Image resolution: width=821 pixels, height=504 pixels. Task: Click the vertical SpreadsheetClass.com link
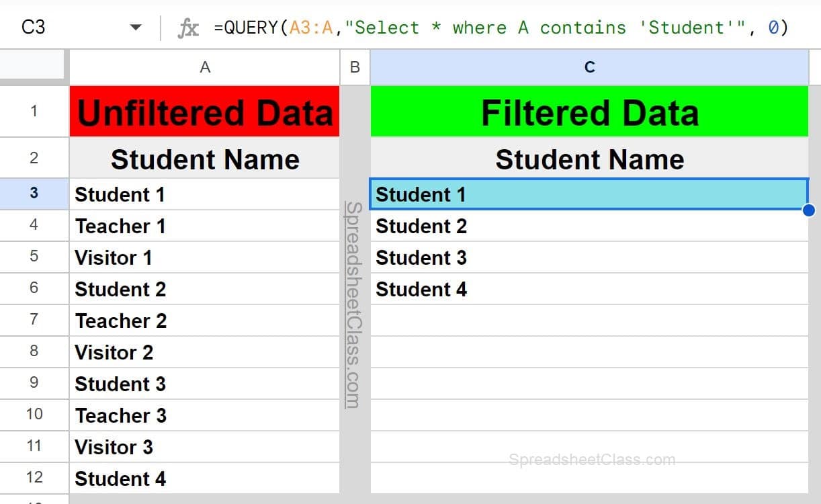[354, 305]
